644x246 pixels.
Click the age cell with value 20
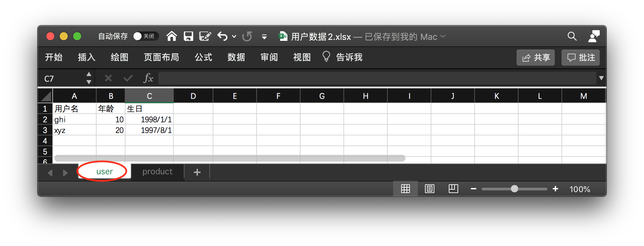point(111,130)
